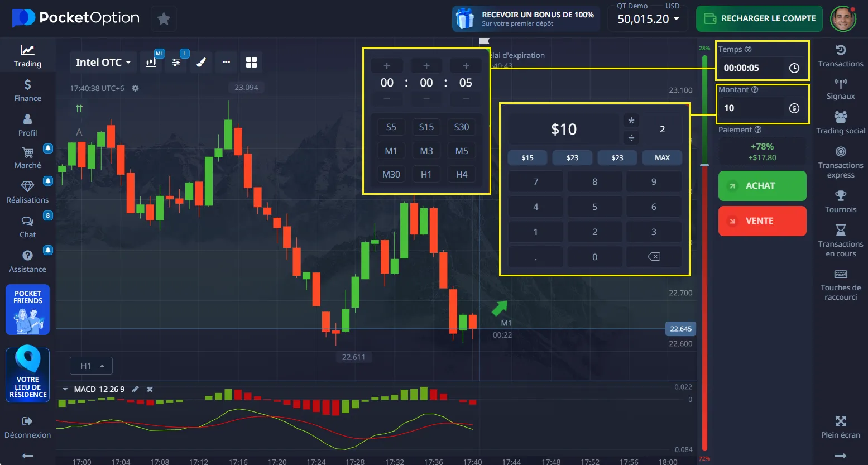Select the S30 expiration preset
The image size is (868, 465).
tap(461, 127)
